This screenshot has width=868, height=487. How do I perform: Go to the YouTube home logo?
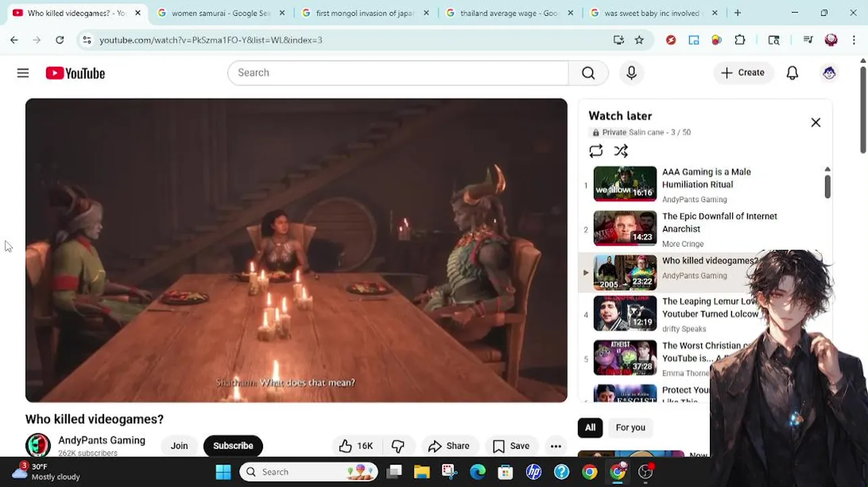point(75,73)
